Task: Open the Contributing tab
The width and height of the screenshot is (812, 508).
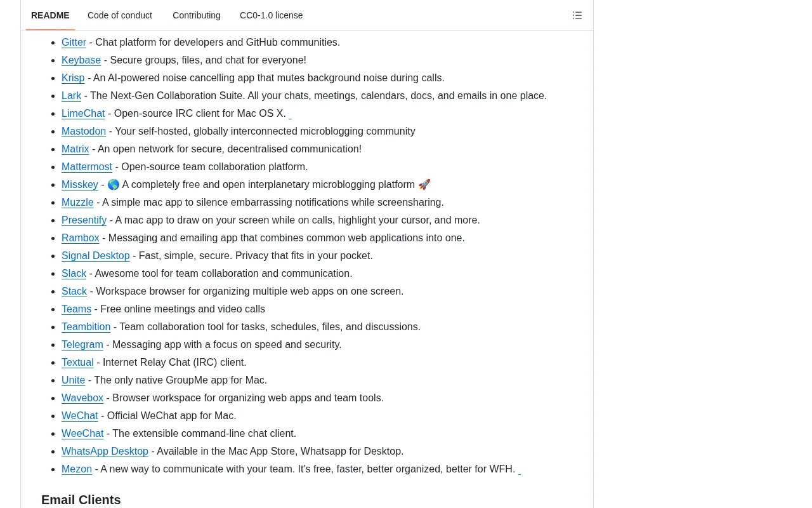Action: pyautogui.click(x=197, y=15)
